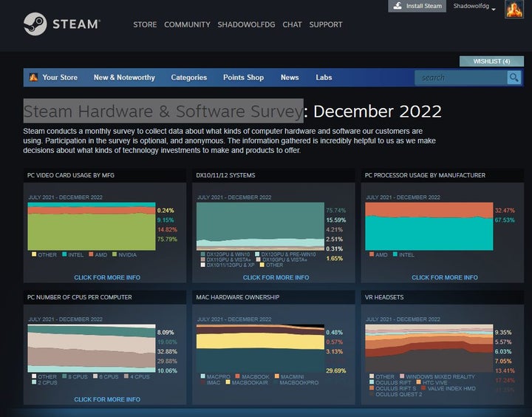The width and height of the screenshot is (532, 417).
Task: Select the Points Shop tab
Action: [243, 78]
